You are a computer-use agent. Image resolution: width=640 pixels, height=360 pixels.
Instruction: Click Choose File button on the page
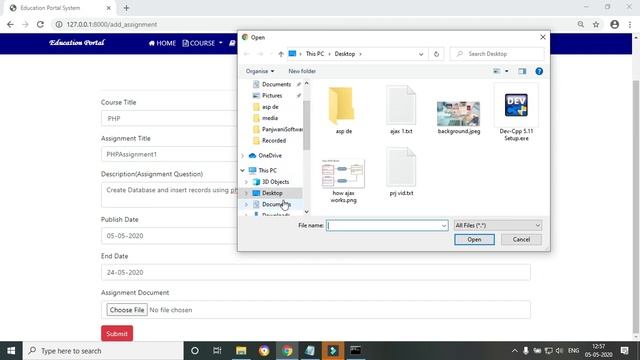(127, 310)
